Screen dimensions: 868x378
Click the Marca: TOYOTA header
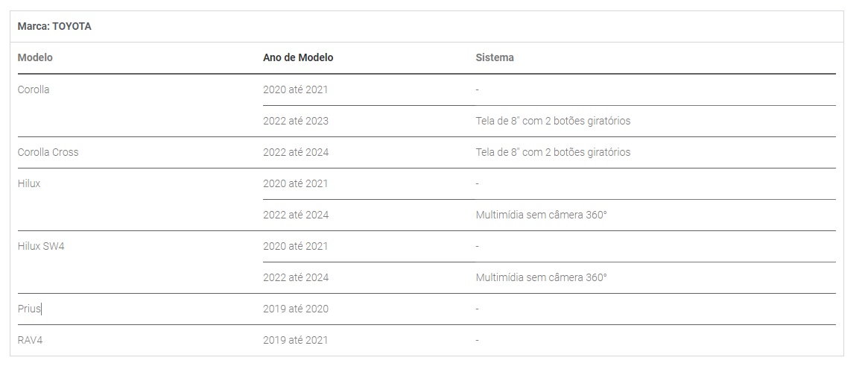tap(54, 27)
